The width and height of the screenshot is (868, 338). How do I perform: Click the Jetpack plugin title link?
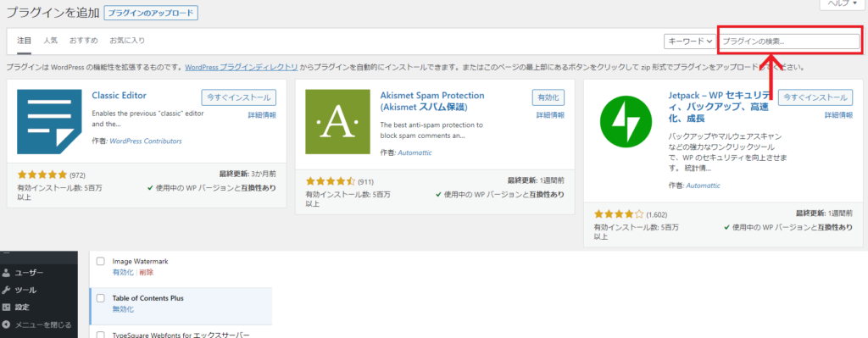pyautogui.click(x=719, y=107)
